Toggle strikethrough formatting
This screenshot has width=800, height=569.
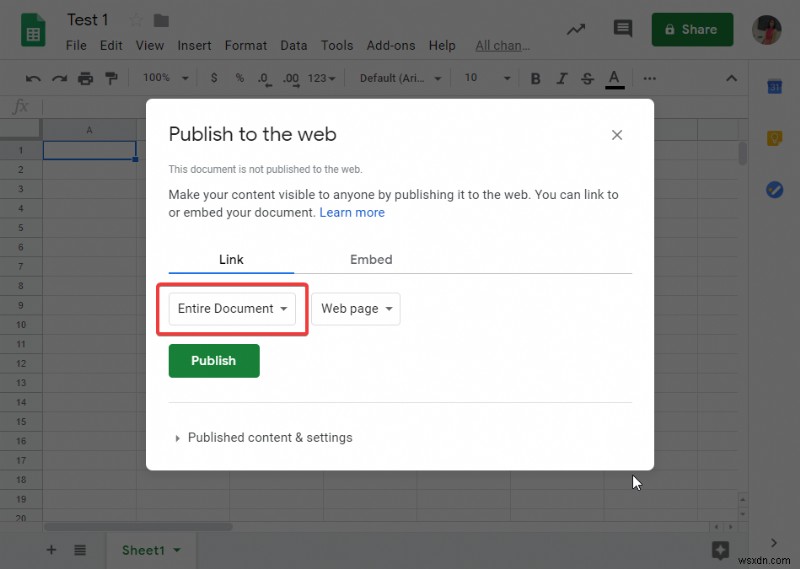[588, 78]
